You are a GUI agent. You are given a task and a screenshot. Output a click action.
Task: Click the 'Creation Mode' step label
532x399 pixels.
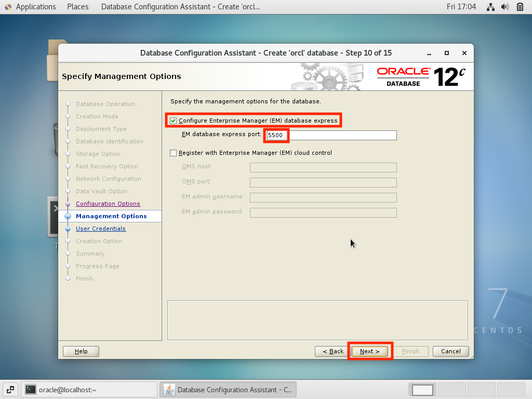tap(97, 116)
